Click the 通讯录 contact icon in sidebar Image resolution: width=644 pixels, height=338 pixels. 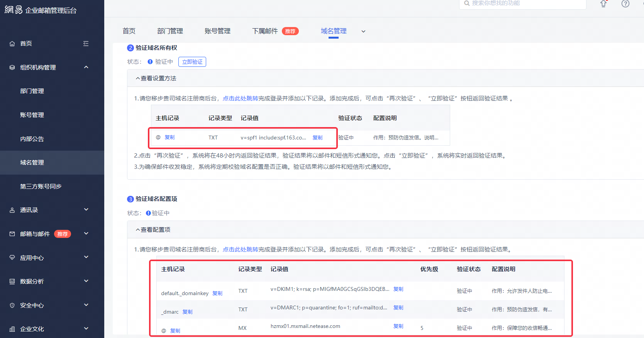pos(12,210)
